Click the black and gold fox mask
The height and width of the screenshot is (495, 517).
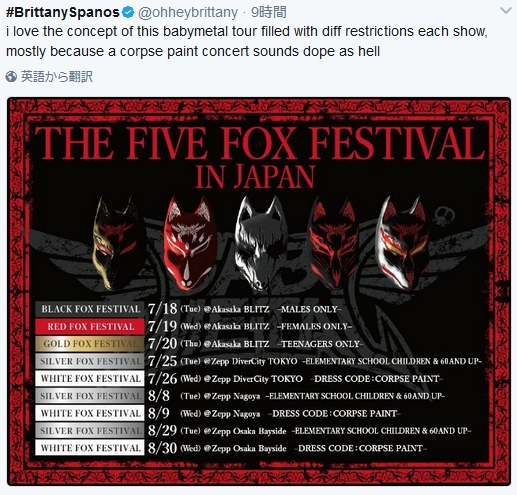click(x=118, y=242)
